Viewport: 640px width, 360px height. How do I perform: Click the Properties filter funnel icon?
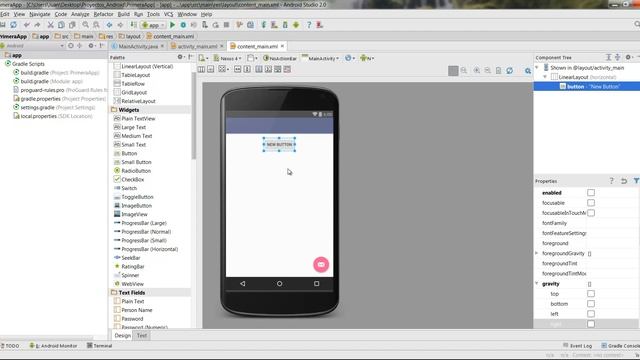tap(636, 181)
